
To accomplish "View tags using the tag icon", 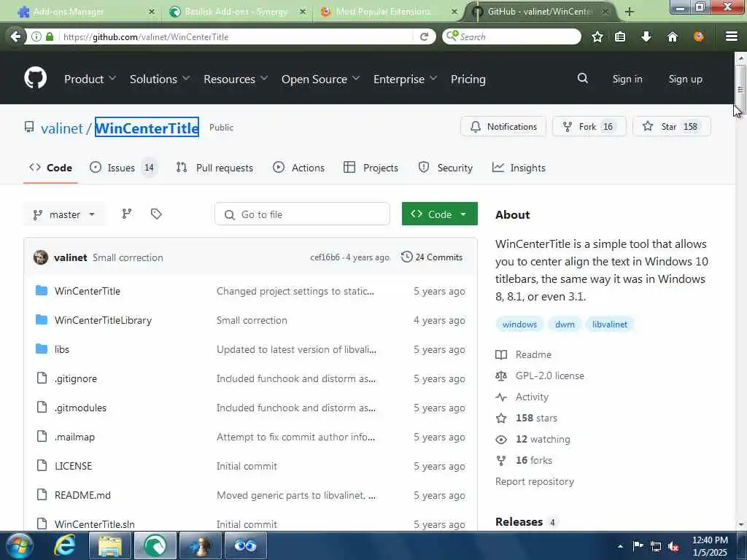I will pyautogui.click(x=156, y=214).
